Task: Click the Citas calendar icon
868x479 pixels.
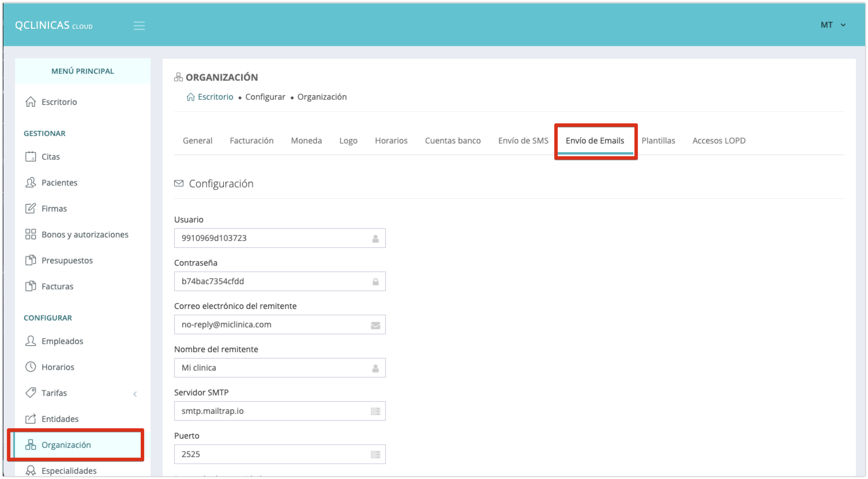Action: click(x=31, y=156)
